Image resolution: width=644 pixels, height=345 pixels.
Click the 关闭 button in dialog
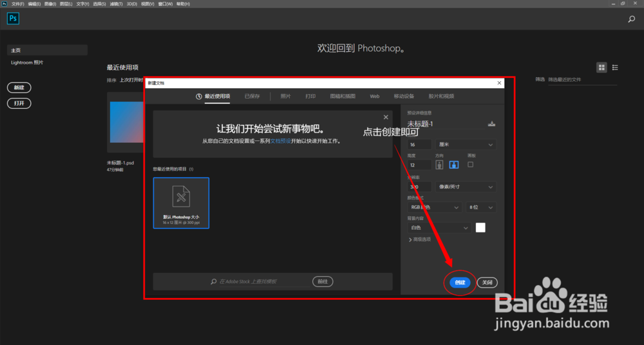487,283
